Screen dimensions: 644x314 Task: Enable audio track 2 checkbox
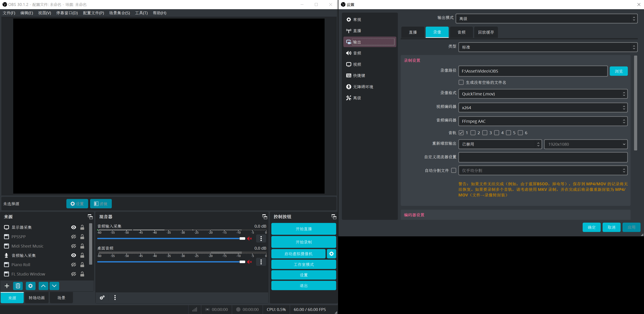pyautogui.click(x=473, y=133)
